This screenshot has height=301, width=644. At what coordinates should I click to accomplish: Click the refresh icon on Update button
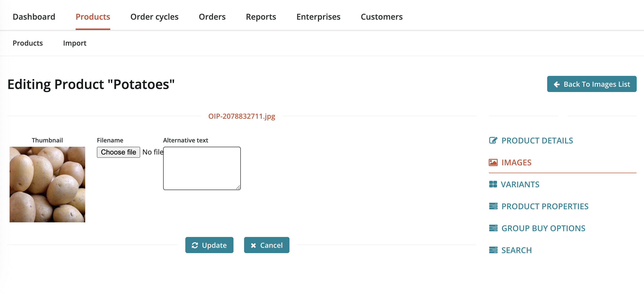pos(195,245)
